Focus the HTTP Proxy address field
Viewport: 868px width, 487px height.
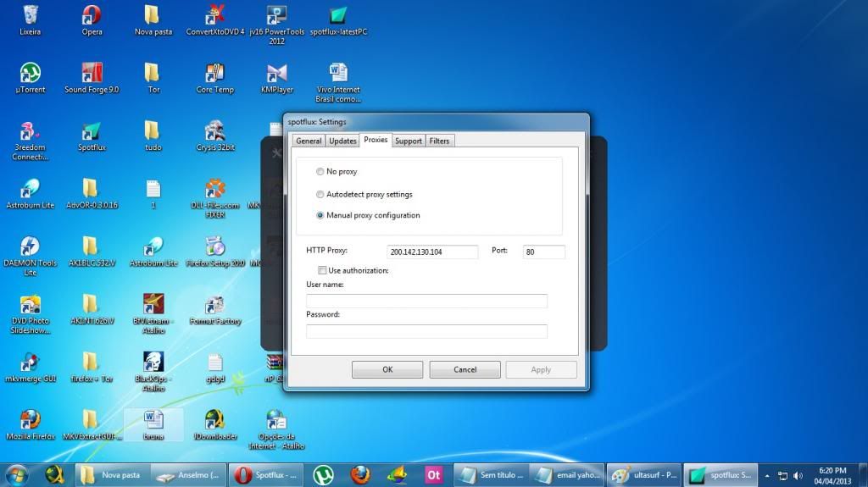tap(431, 252)
